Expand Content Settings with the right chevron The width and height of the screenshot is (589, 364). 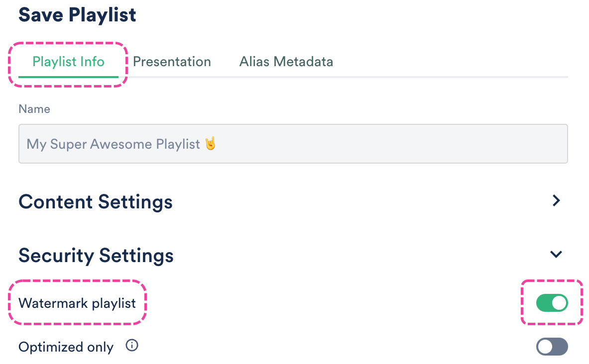(x=556, y=201)
